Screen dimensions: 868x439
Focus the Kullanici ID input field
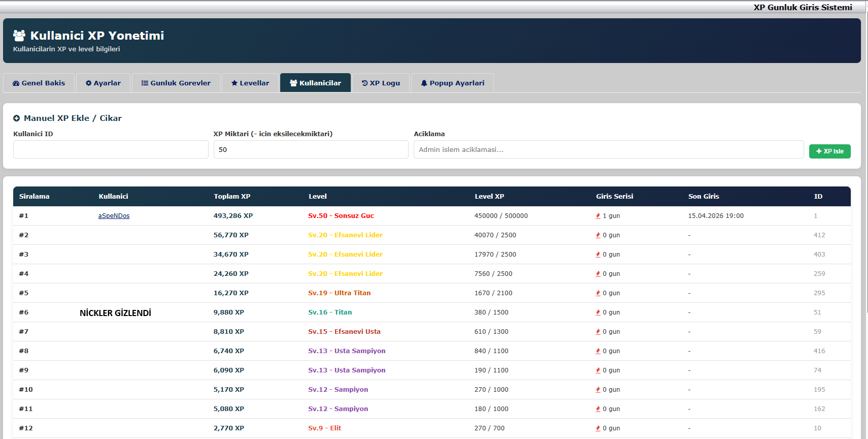coord(111,149)
